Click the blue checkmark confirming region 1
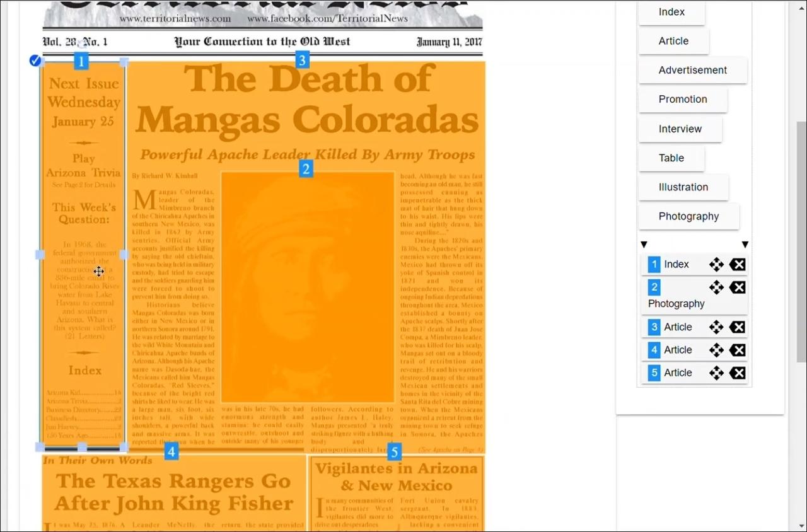 tap(35, 61)
